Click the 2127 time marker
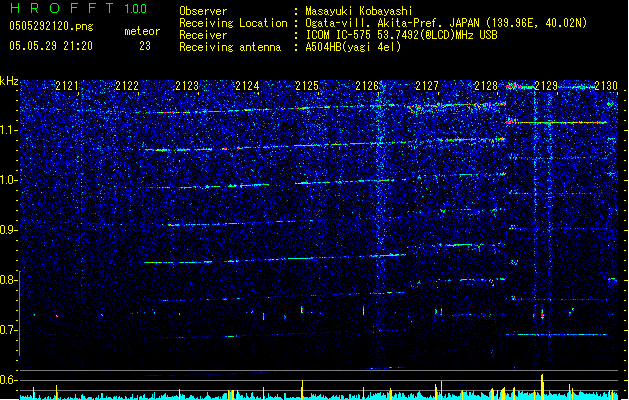The width and height of the screenshot is (629, 400). tap(427, 86)
